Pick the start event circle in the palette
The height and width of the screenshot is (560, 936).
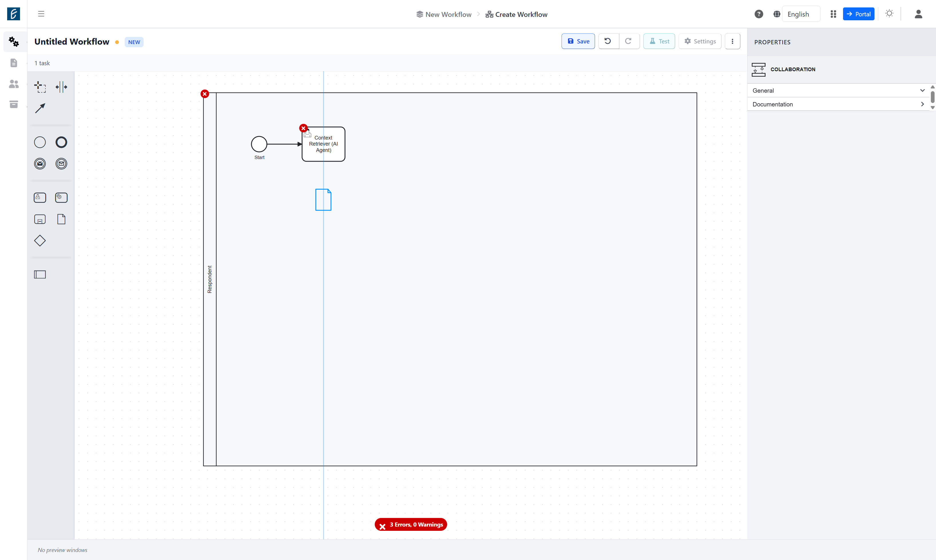coord(40,142)
